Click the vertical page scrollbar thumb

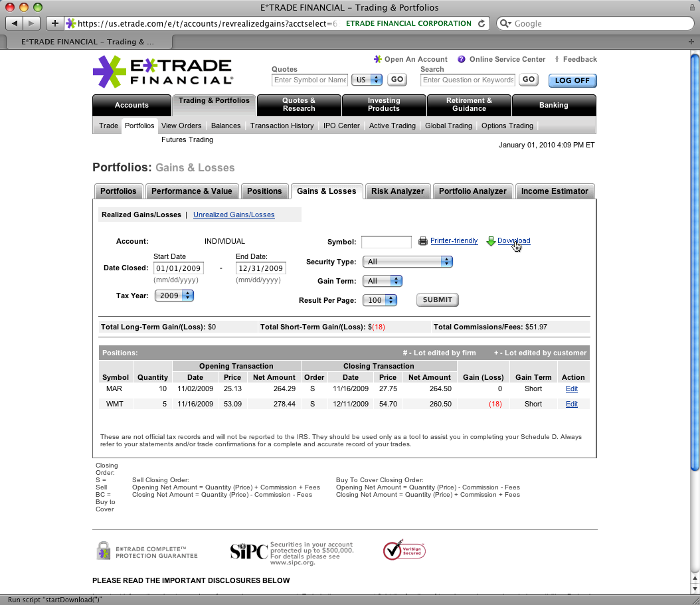[695, 262]
